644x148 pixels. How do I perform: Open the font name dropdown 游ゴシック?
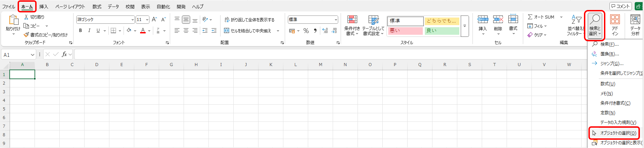click(133, 20)
